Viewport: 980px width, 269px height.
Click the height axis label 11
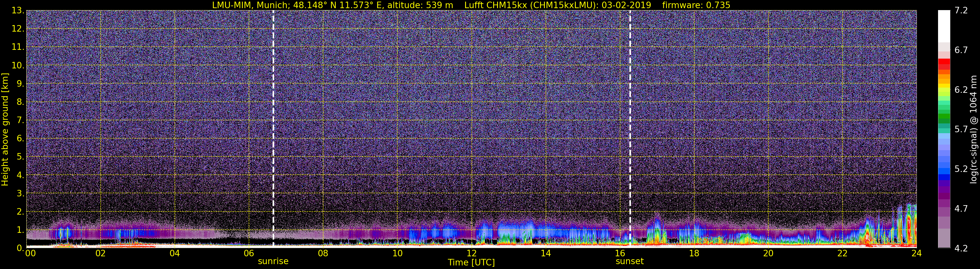point(17,47)
